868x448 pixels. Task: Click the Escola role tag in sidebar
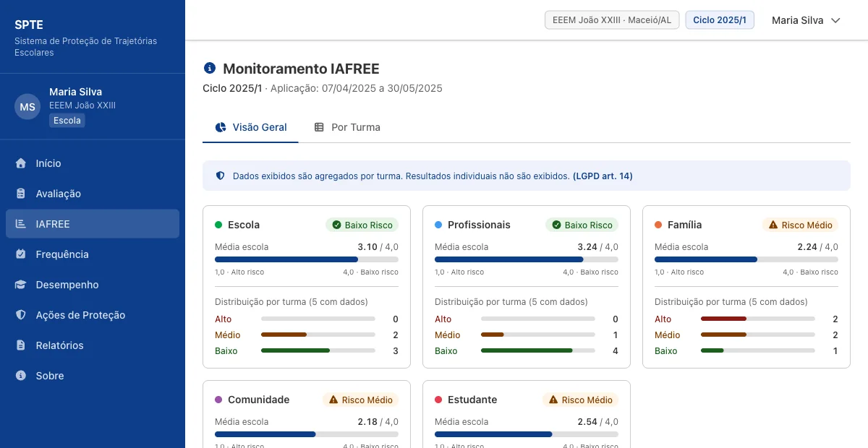coord(67,121)
